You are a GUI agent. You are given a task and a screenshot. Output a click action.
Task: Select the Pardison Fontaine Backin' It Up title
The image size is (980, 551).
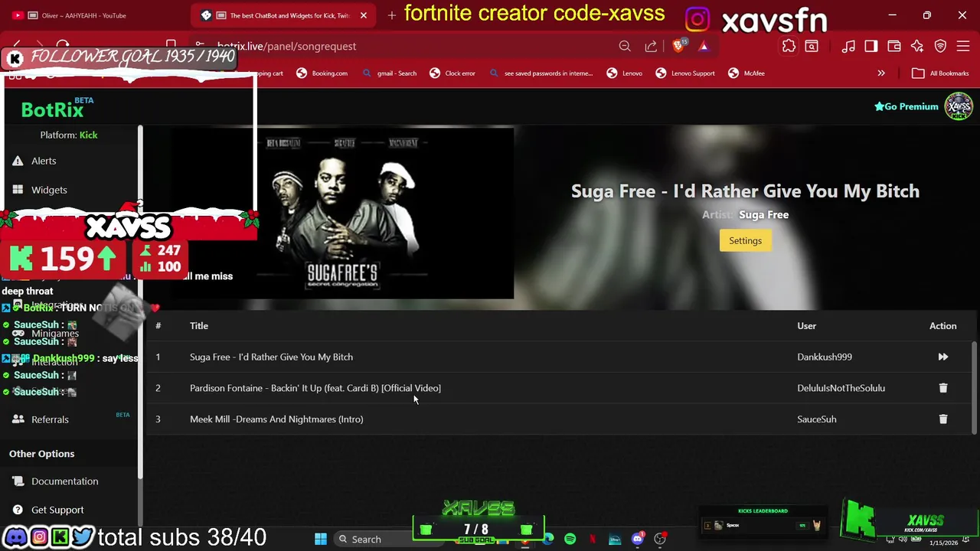click(315, 388)
